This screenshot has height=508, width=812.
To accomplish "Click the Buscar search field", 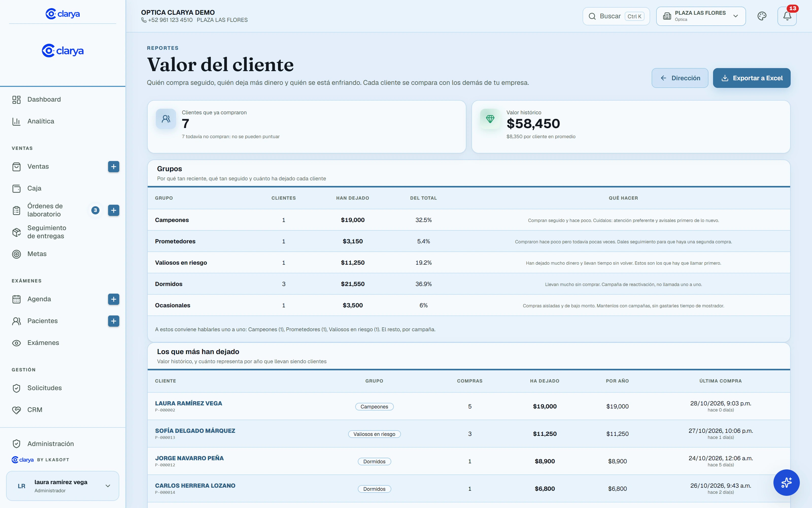I will click(616, 16).
